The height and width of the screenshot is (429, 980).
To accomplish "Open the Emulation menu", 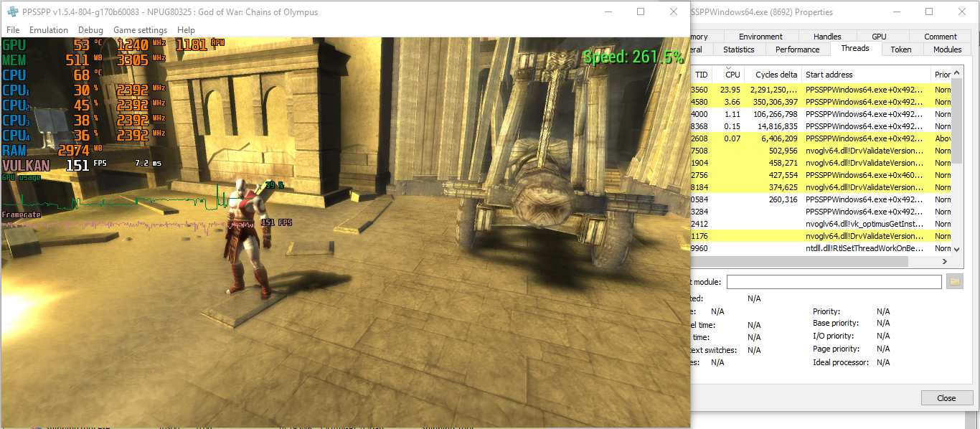I will (x=49, y=30).
